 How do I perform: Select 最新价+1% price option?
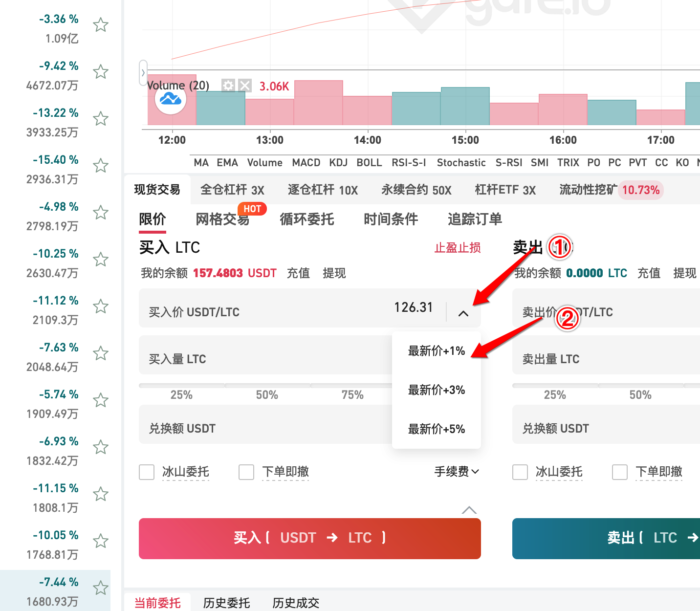[437, 351]
